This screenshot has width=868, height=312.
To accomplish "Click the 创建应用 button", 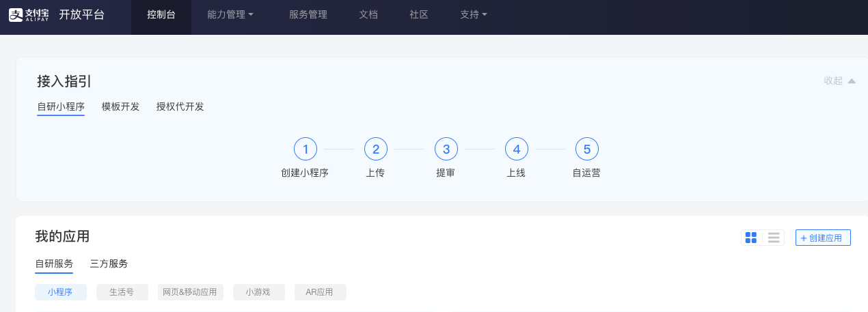I will (823, 238).
